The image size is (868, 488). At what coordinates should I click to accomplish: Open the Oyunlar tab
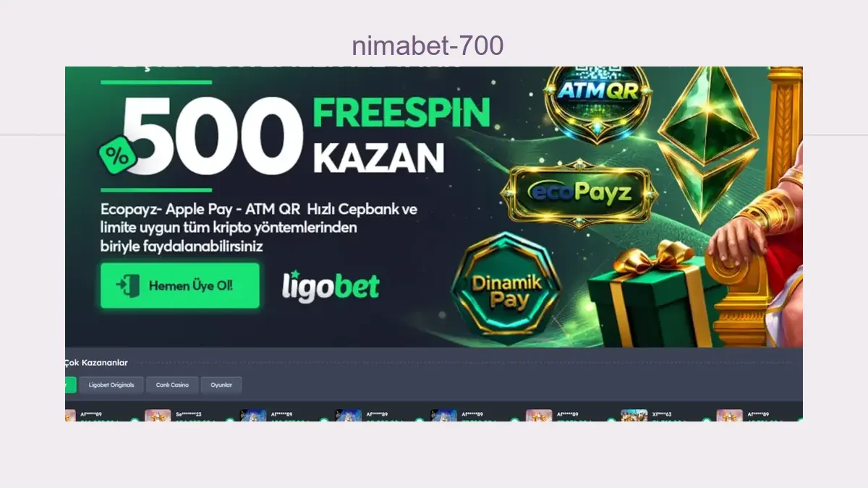221,385
